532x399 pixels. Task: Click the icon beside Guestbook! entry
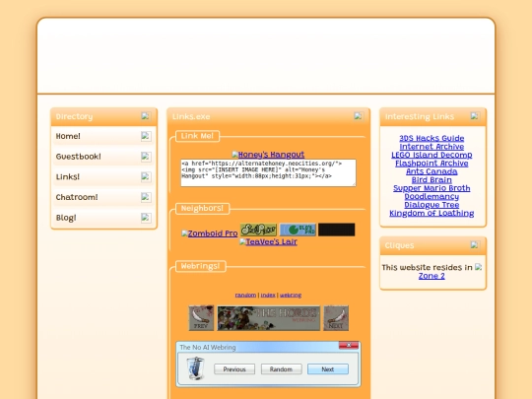pyautogui.click(x=146, y=157)
